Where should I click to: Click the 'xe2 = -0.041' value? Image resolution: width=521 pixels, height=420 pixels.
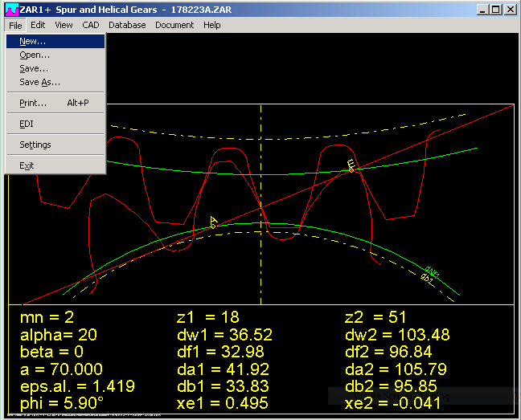(392, 403)
